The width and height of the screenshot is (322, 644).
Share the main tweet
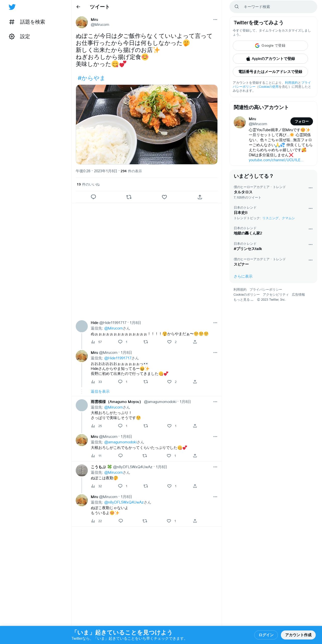point(200,197)
